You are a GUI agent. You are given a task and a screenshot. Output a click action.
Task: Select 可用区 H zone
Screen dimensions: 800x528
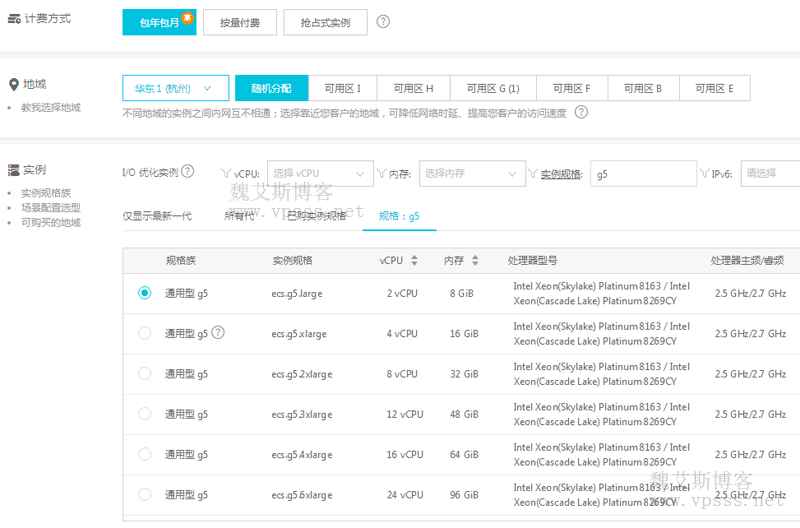pyautogui.click(x=413, y=88)
